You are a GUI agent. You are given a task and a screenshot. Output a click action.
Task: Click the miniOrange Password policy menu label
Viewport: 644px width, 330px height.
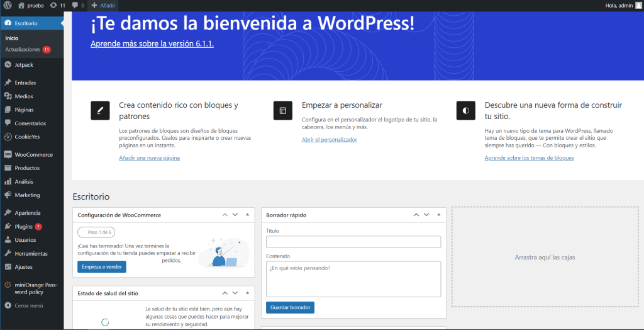coord(36,288)
